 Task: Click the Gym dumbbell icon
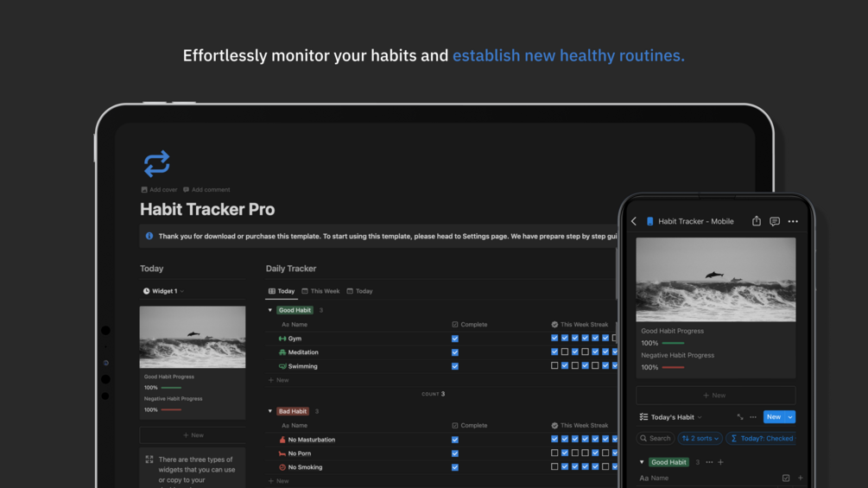pyautogui.click(x=282, y=339)
